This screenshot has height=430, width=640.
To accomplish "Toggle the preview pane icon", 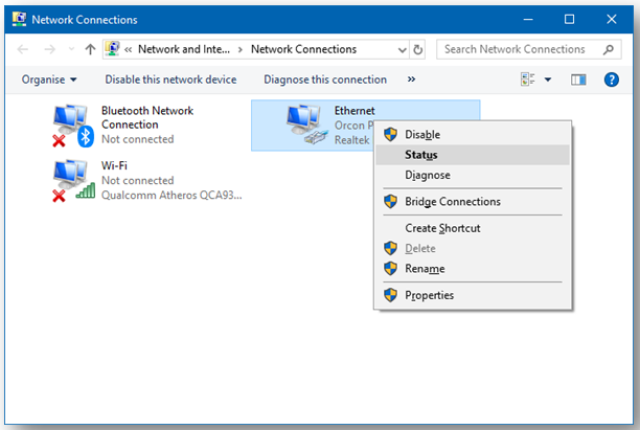I will click(x=578, y=80).
